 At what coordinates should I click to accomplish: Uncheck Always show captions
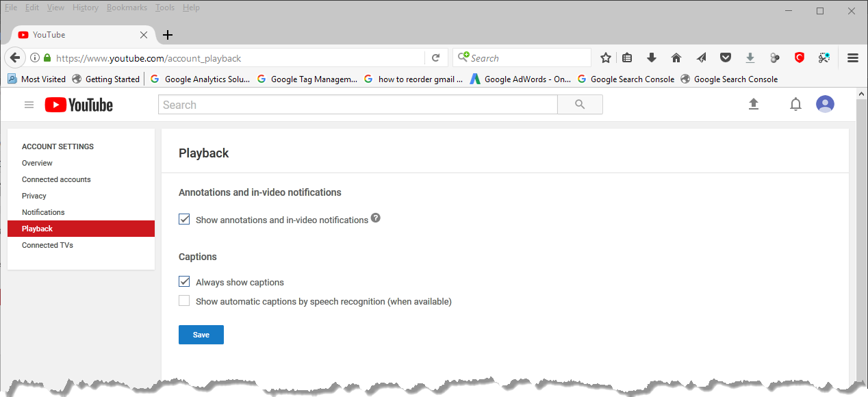tap(184, 282)
